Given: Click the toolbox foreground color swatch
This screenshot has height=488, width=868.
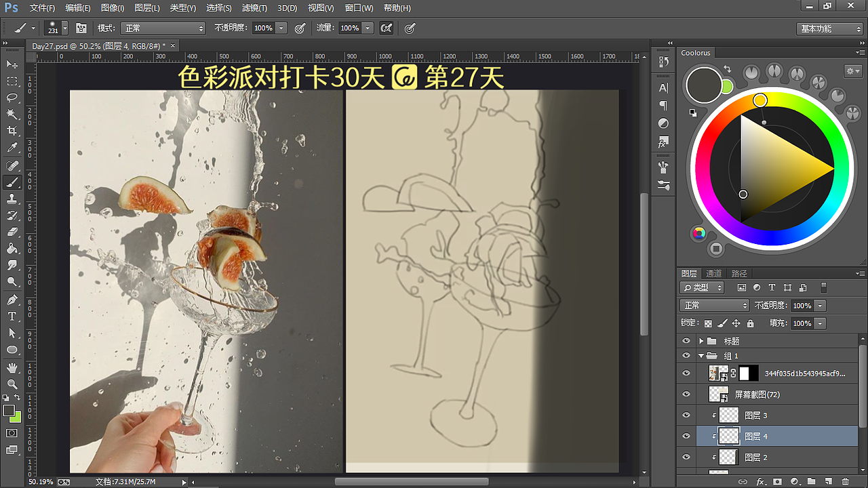Looking at the screenshot, I should click(x=9, y=411).
